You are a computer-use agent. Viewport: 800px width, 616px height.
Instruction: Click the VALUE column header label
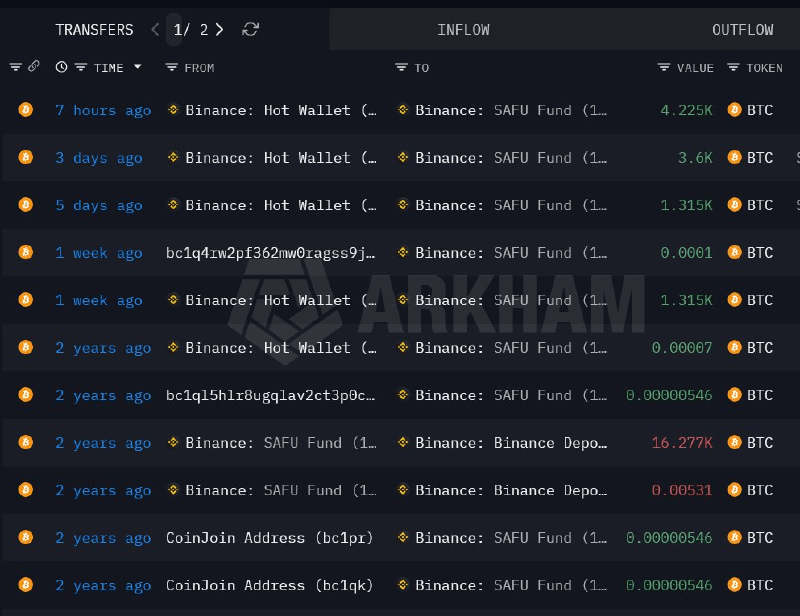tap(695, 68)
